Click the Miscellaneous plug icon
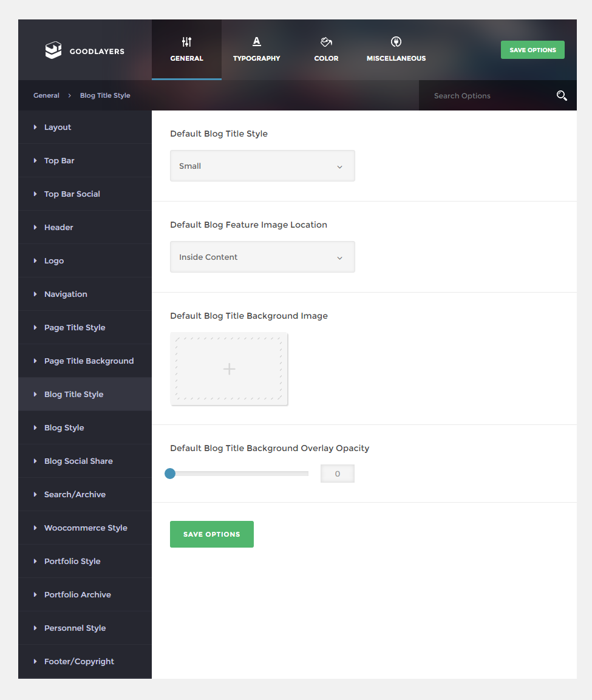This screenshot has width=592, height=700. coord(396,42)
